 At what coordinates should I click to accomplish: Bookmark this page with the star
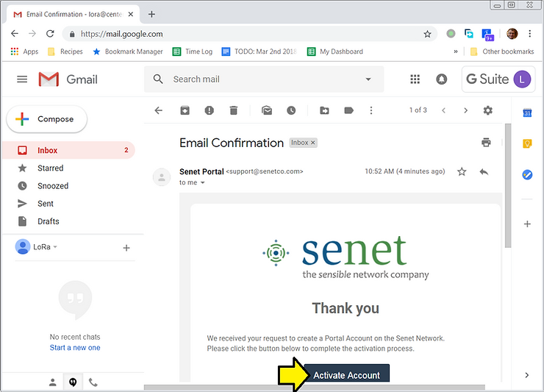pos(427,34)
